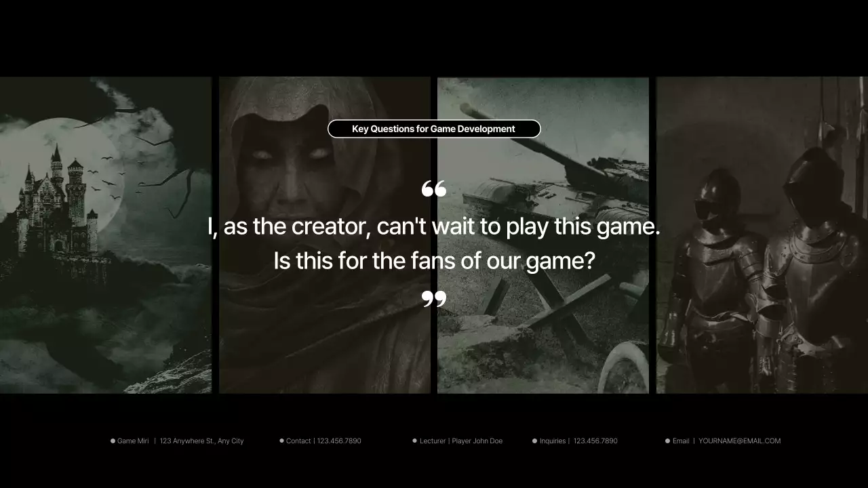Click the Game Miri footer label
Viewport: 868px width, 488px height.
pos(133,441)
